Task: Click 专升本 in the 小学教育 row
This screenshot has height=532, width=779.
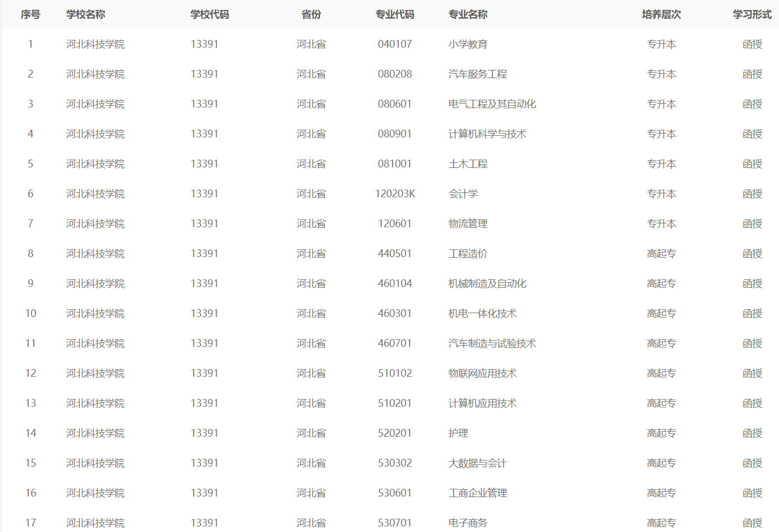Action: pyautogui.click(x=661, y=44)
